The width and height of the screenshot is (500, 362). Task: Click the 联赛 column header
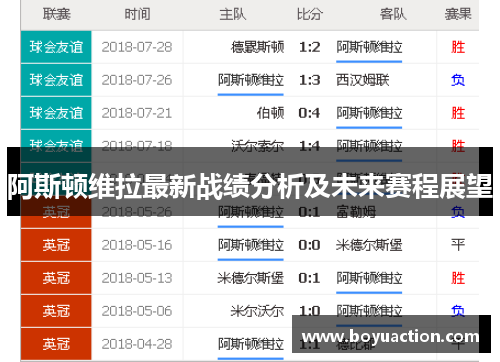[56, 14]
